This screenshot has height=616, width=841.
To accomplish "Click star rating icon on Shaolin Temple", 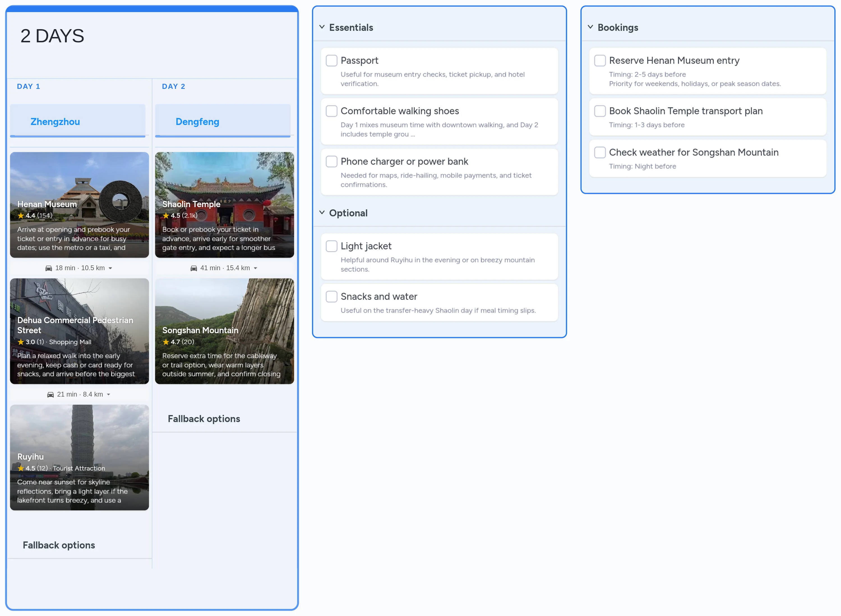I will click(x=166, y=216).
